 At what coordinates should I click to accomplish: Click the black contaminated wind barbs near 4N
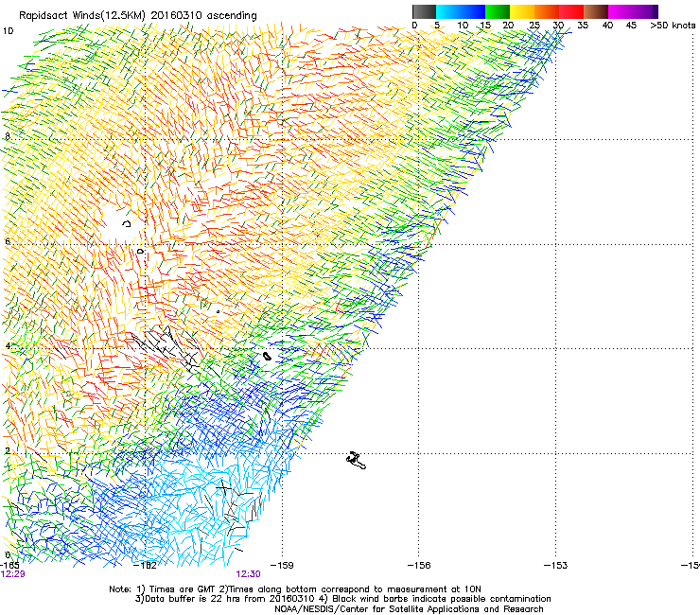pos(167,349)
